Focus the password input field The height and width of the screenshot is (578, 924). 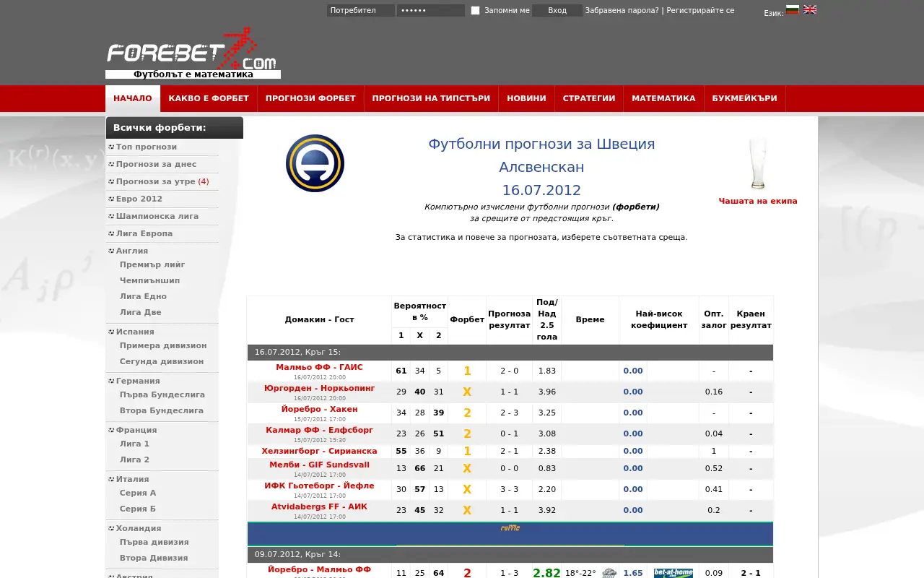tap(431, 11)
